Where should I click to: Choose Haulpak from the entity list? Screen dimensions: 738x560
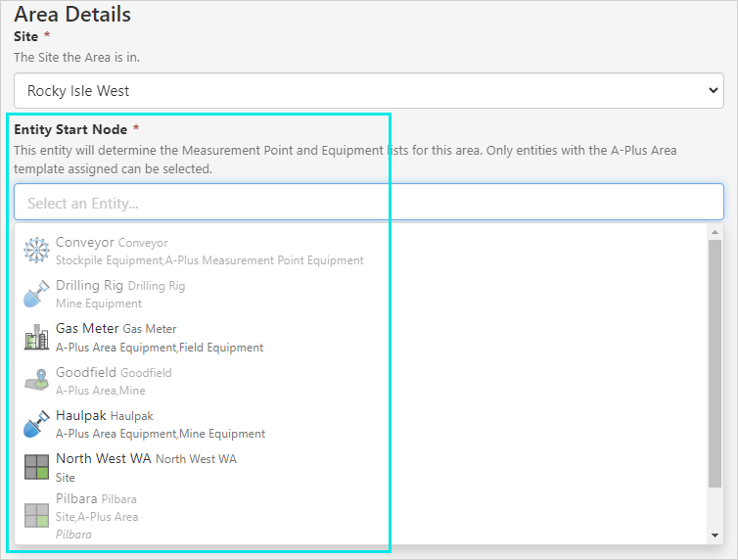(x=82, y=415)
